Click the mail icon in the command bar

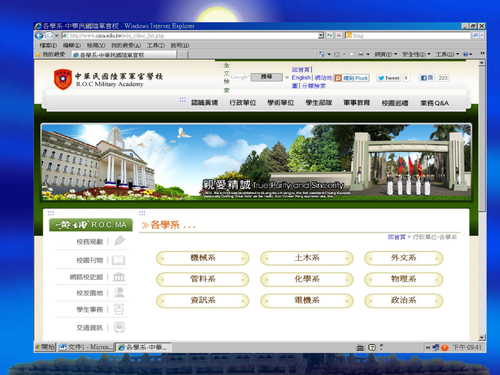pos(352,54)
